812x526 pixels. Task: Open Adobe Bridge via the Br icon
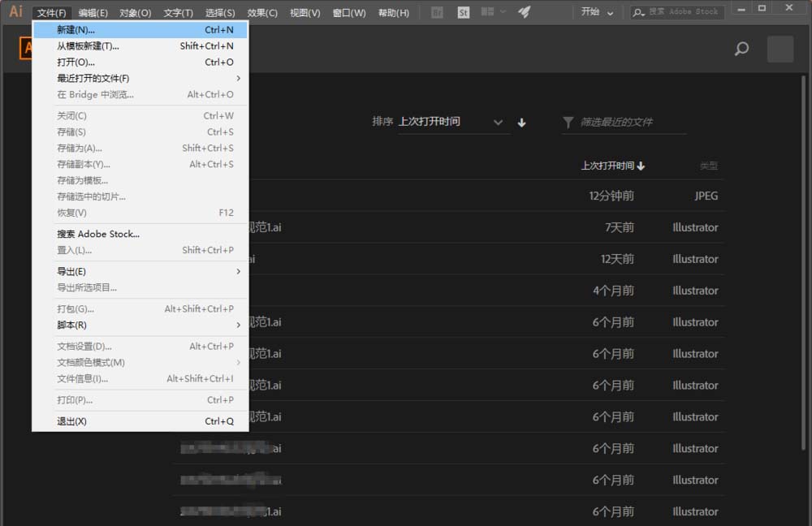click(x=437, y=12)
